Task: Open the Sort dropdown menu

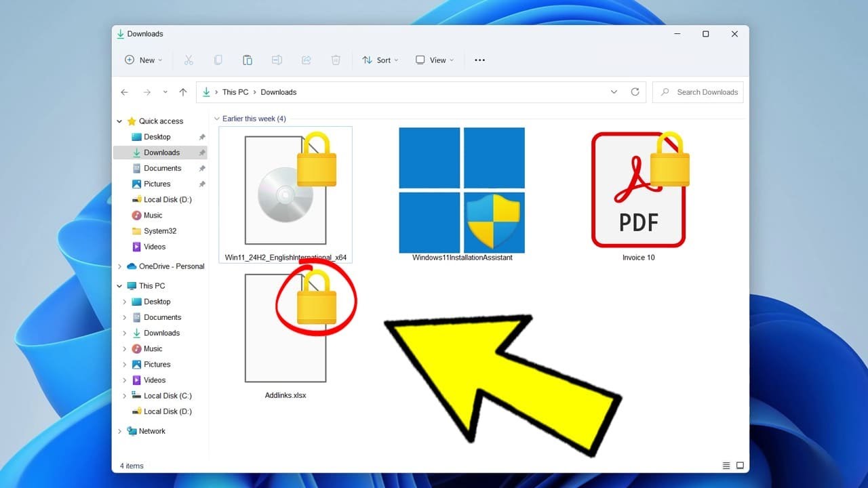Action: tap(380, 60)
